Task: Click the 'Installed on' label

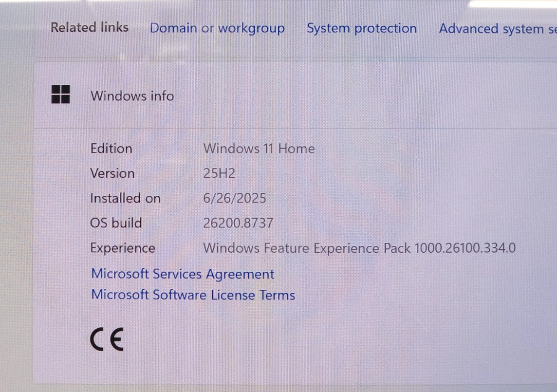Action: (x=125, y=198)
